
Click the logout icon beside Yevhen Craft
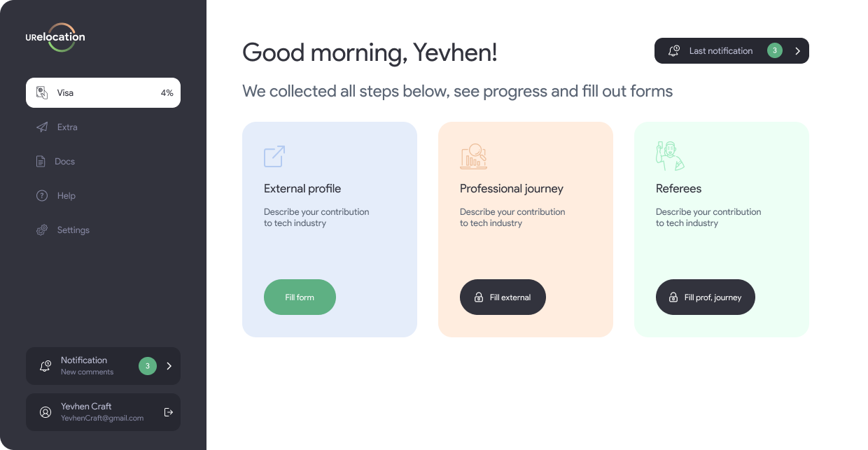tap(168, 412)
